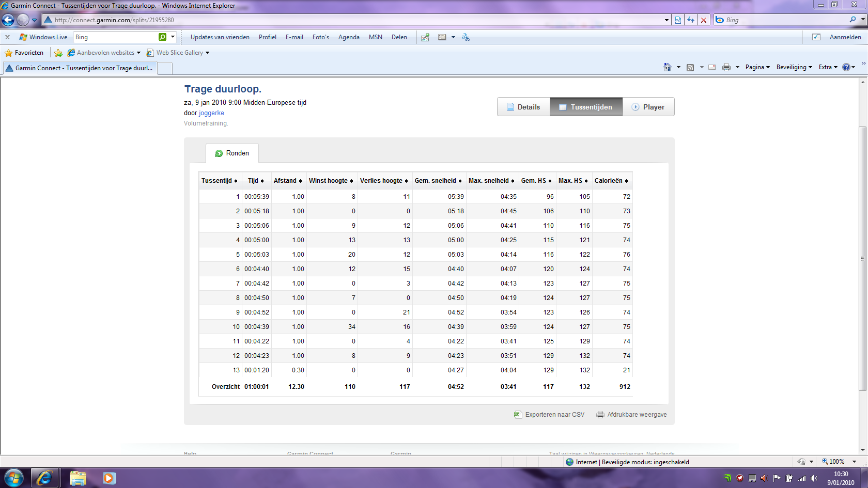Click the Bing search magnifier icon
Viewport: 868px width, 488px height.
tap(853, 20)
